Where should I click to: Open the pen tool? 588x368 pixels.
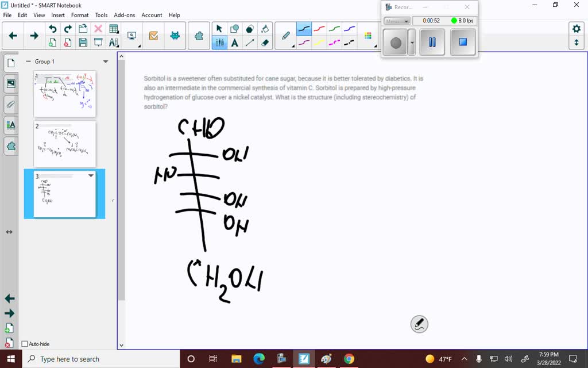[x=285, y=35]
